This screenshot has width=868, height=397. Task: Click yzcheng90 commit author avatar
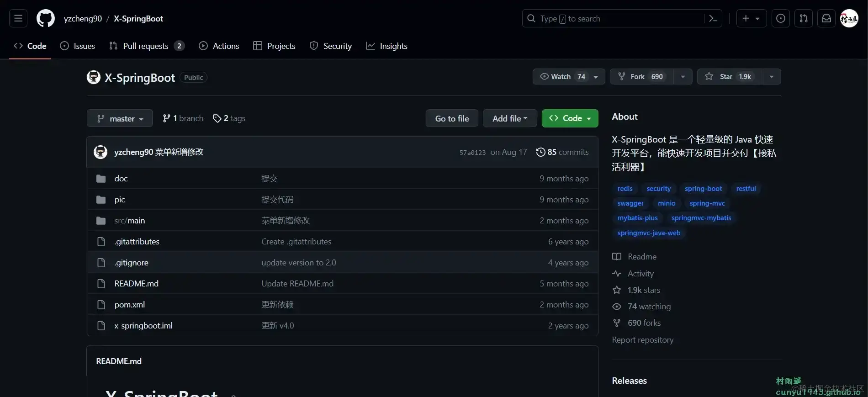(101, 152)
